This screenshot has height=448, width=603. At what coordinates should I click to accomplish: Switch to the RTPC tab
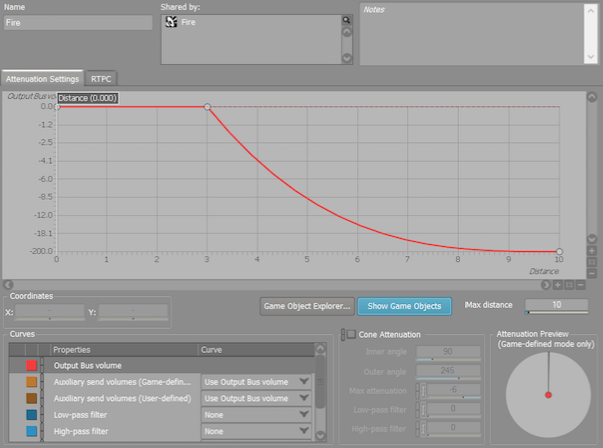pos(101,79)
